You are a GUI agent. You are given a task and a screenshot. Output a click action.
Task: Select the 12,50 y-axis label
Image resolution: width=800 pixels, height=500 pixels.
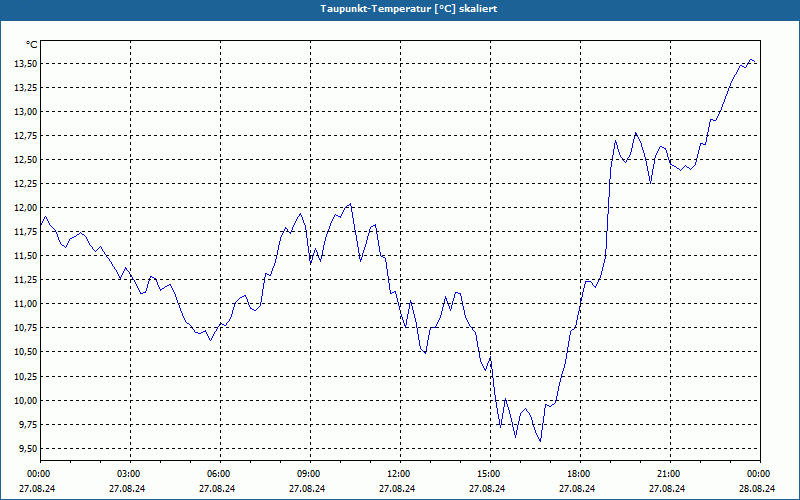click(x=27, y=160)
